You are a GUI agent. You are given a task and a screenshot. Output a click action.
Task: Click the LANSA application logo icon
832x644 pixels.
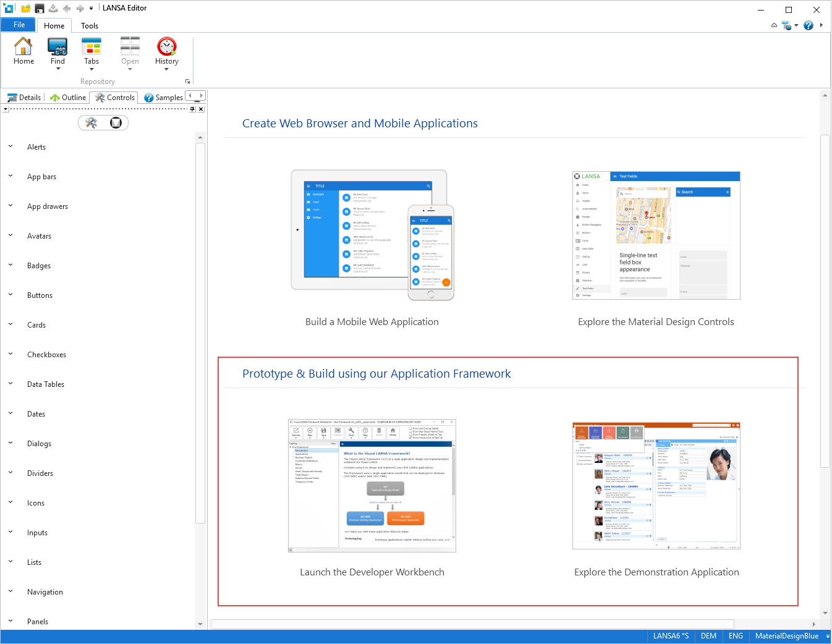9,8
